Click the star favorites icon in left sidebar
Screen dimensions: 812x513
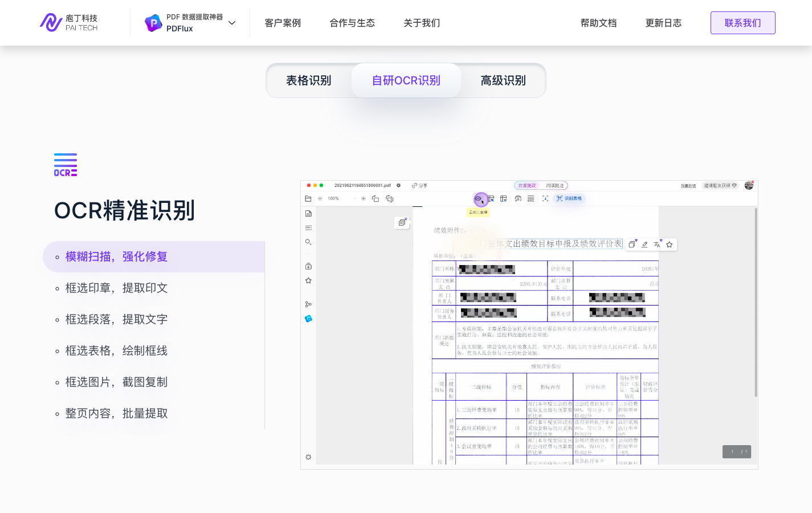coord(308,280)
